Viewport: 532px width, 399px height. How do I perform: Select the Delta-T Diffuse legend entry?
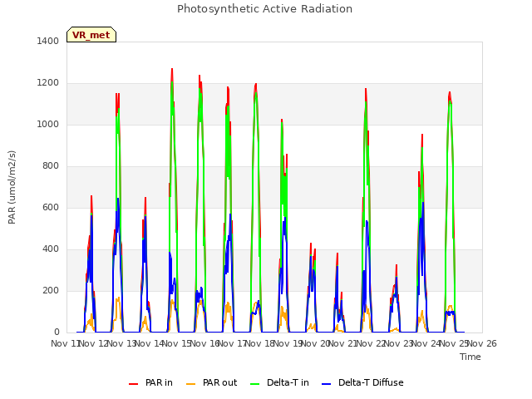click(x=362, y=382)
